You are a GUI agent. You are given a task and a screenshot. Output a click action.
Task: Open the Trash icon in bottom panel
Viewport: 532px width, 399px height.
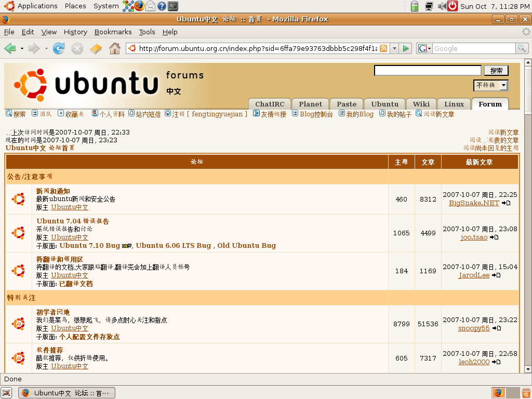(x=526, y=393)
